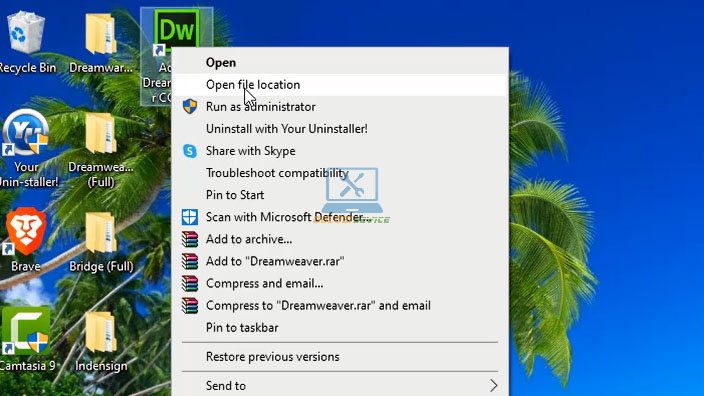Screen dimensions: 704x396
Task: Click WinRAR icon next to Add to "Dreamweaver.rar"
Action: tap(190, 261)
